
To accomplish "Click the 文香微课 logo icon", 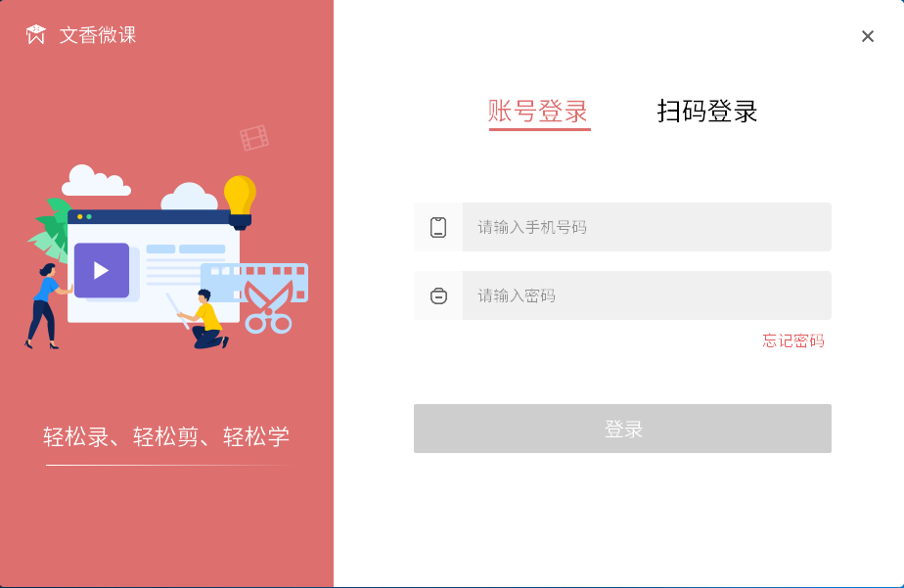I will (x=36, y=34).
